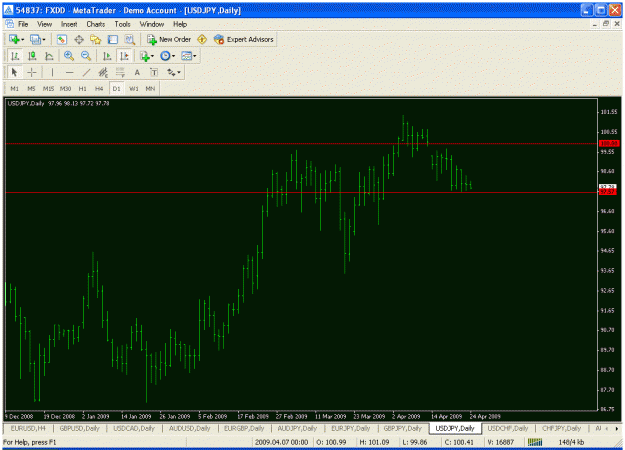The width and height of the screenshot is (625, 450).
Task: Open the Charts menu
Action: pyautogui.click(x=96, y=24)
